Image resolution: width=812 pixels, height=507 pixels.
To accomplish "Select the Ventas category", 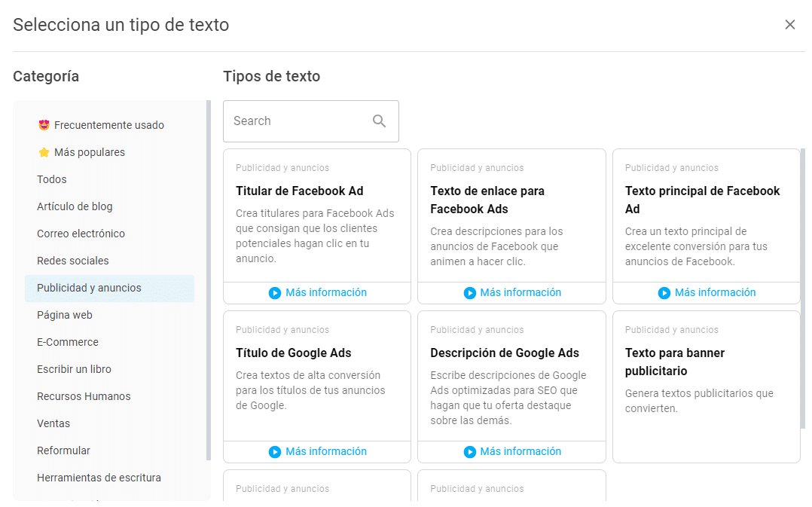I will click(x=53, y=423).
